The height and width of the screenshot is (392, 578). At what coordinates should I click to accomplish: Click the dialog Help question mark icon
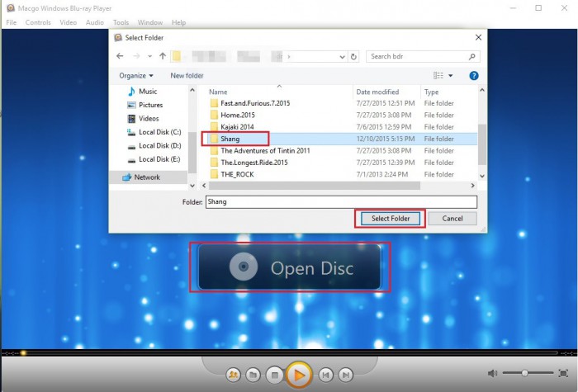tap(474, 75)
